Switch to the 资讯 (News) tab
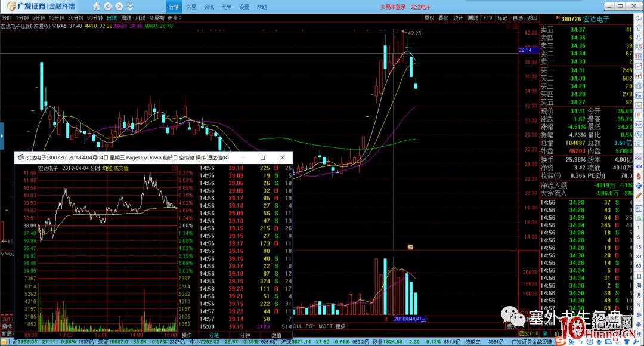Screen dimensions: 644x346 (209, 7)
